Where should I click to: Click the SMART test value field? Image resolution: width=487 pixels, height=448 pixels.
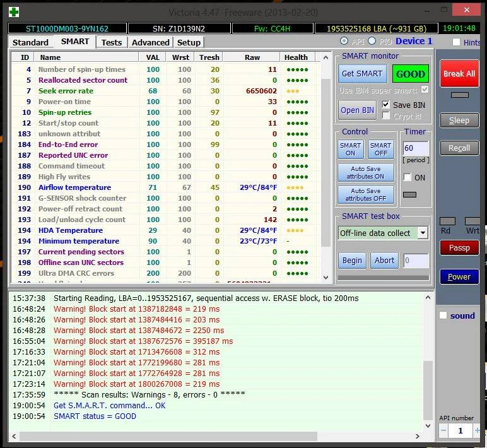point(416,261)
